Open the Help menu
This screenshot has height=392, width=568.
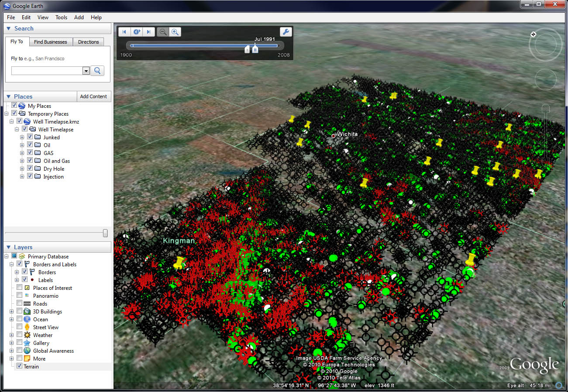coord(96,17)
